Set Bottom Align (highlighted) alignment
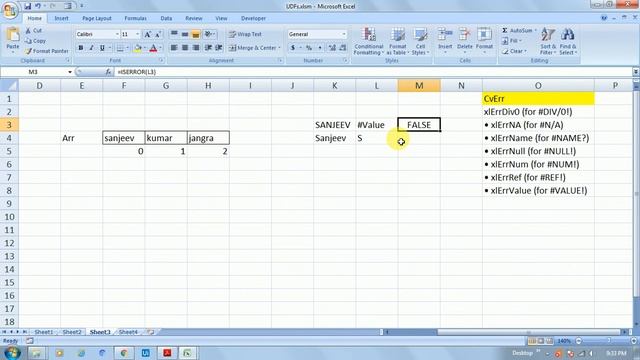640x360 pixels. point(196,34)
